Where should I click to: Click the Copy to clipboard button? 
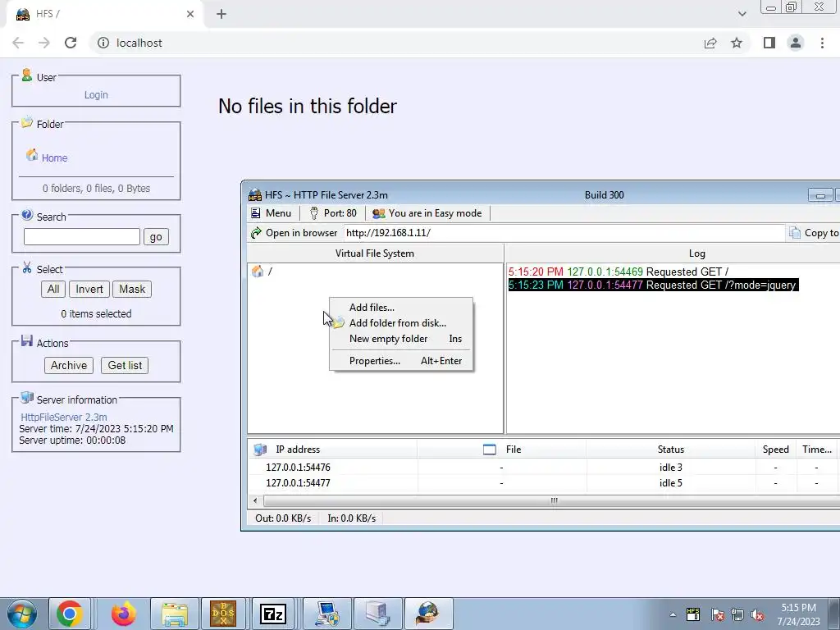click(x=815, y=233)
